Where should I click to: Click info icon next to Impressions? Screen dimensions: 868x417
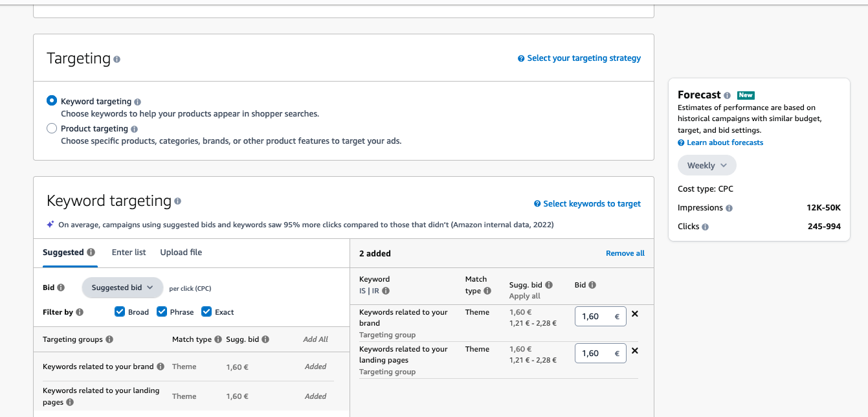coord(729,208)
